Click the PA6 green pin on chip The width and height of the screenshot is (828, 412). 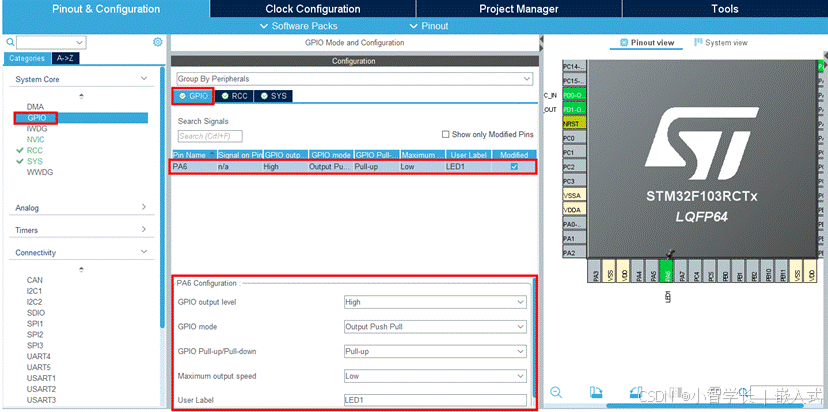coord(667,270)
